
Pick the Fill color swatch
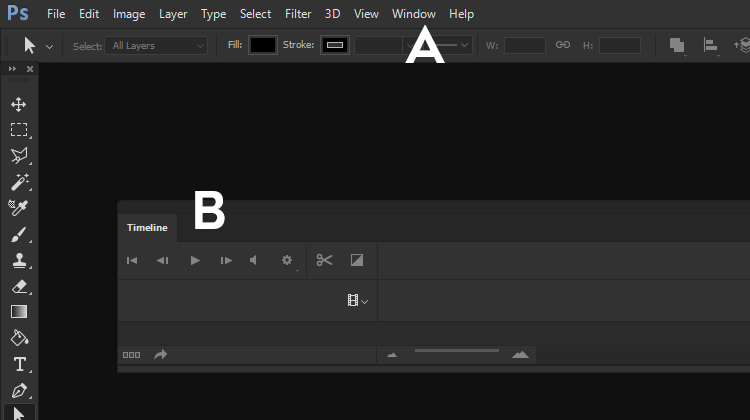coord(263,45)
